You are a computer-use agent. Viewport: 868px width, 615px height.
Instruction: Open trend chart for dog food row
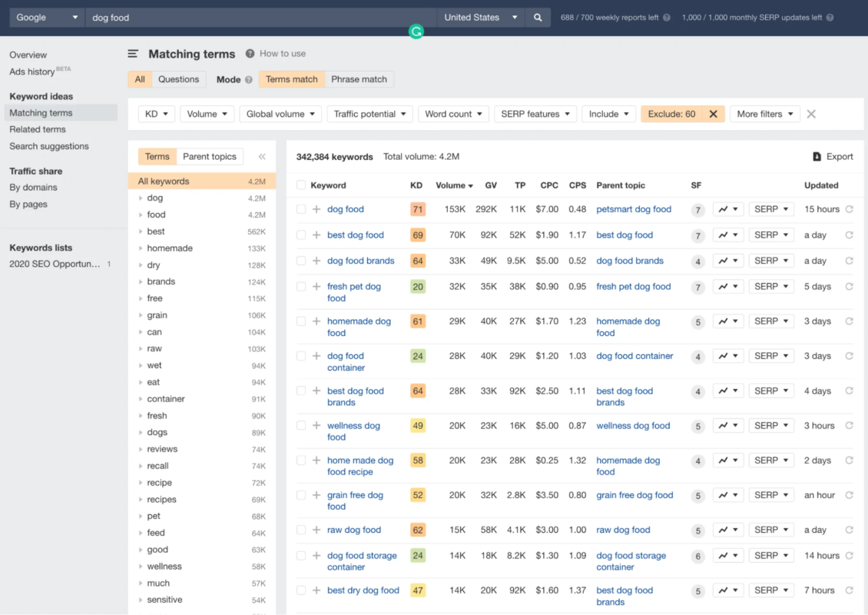[x=728, y=209]
